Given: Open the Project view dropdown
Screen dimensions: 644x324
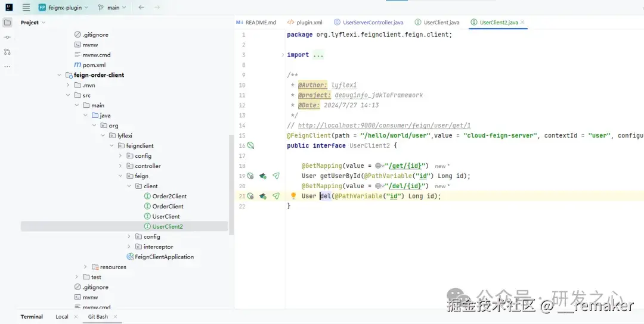Looking at the screenshot, I should 33,23.
